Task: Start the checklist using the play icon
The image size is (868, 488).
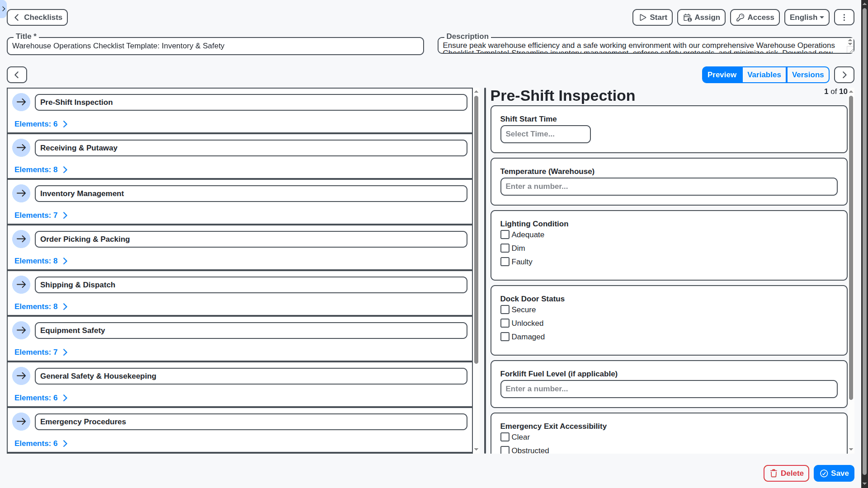Action: pos(652,17)
